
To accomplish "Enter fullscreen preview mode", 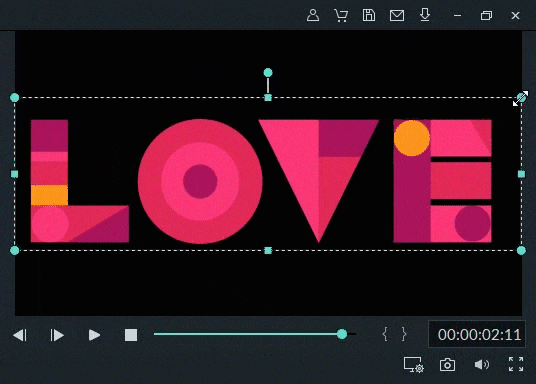I will click(x=516, y=364).
